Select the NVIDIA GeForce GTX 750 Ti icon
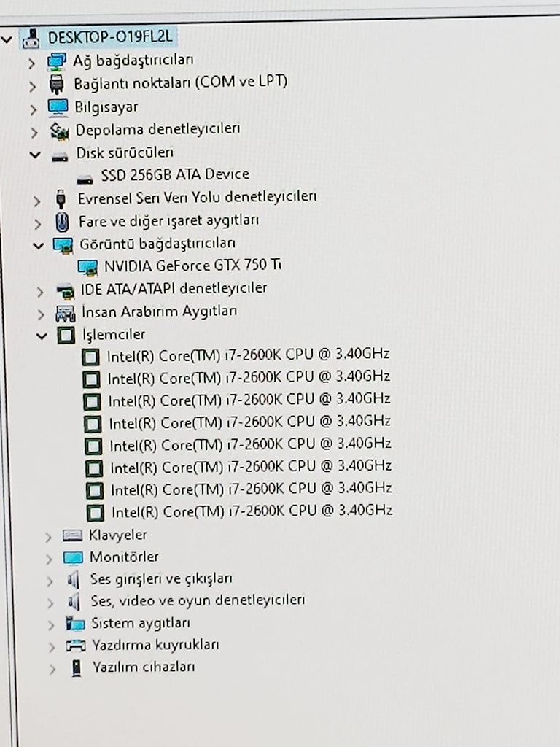 tap(87, 267)
